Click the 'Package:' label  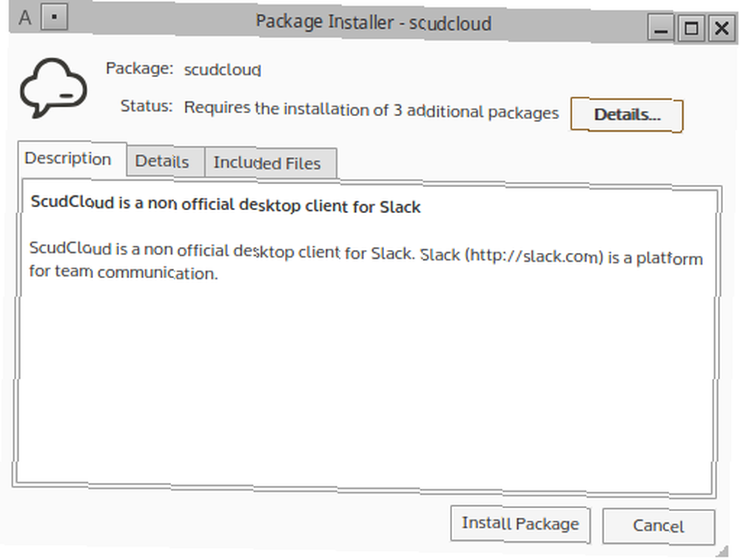click(139, 68)
